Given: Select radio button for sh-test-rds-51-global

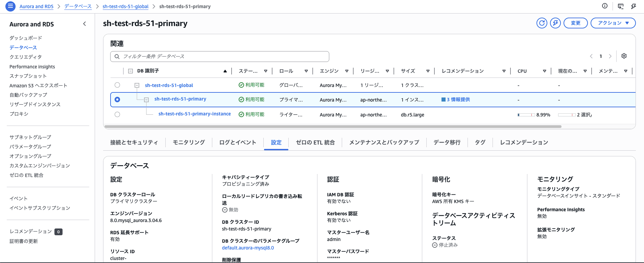Looking at the screenshot, I should click(117, 85).
